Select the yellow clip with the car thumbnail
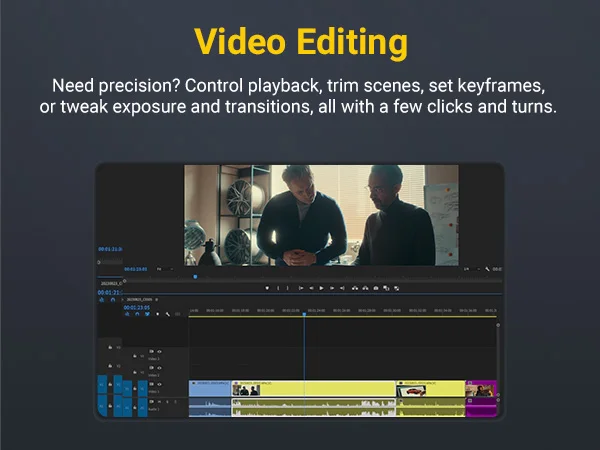Image resolution: width=600 pixels, height=450 pixels. pyautogui.click(x=430, y=388)
